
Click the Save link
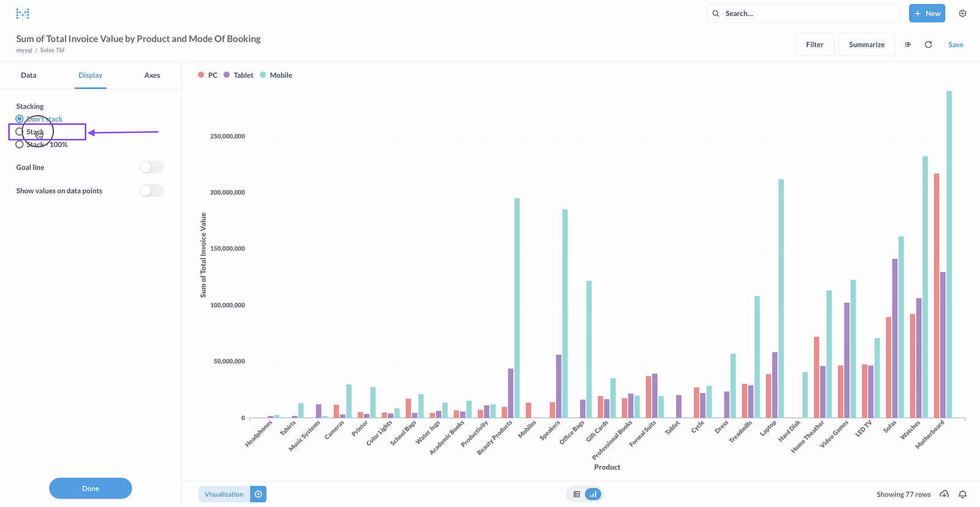pyautogui.click(x=956, y=45)
